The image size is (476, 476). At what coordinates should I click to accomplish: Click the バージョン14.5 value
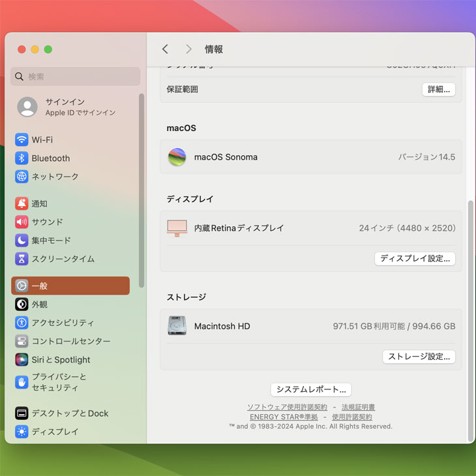(x=426, y=157)
